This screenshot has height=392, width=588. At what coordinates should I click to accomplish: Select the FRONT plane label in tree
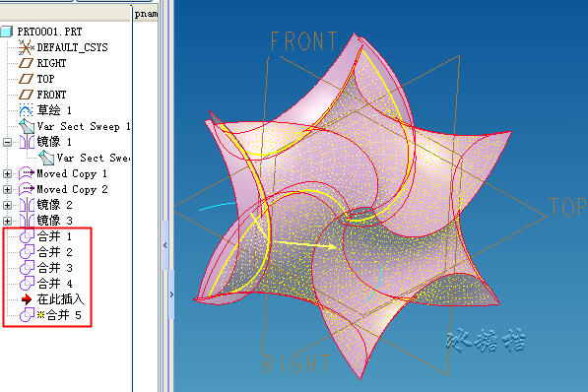(x=51, y=95)
